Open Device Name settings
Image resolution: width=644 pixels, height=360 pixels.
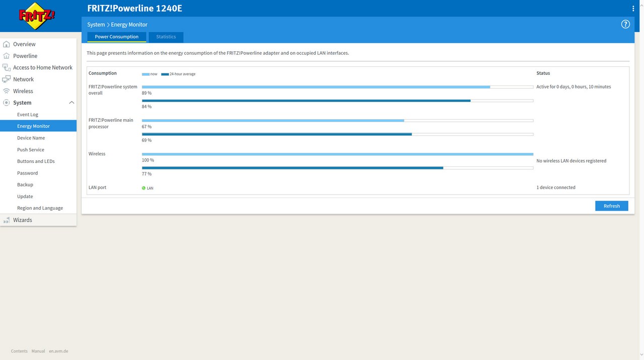tap(31, 138)
